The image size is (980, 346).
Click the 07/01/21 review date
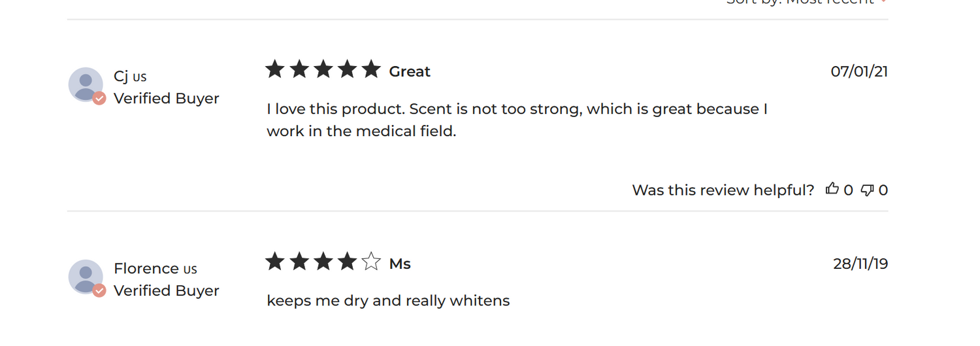[858, 71]
